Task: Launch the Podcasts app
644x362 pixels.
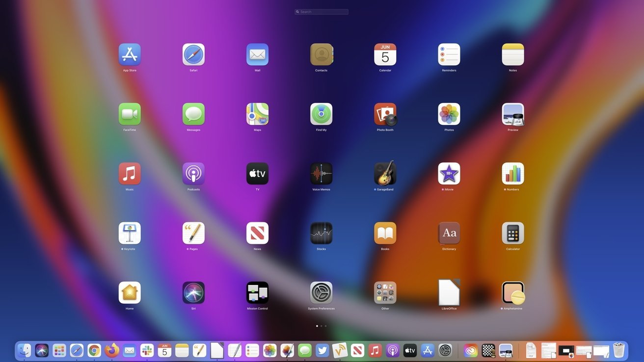Action: tap(193, 173)
